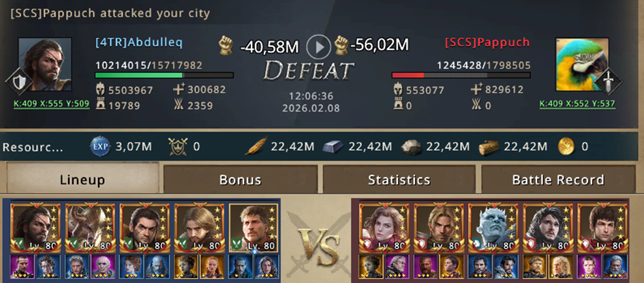The width and height of the screenshot is (644, 283).
Task: Select the White Walker commander portrait
Action: [493, 228]
